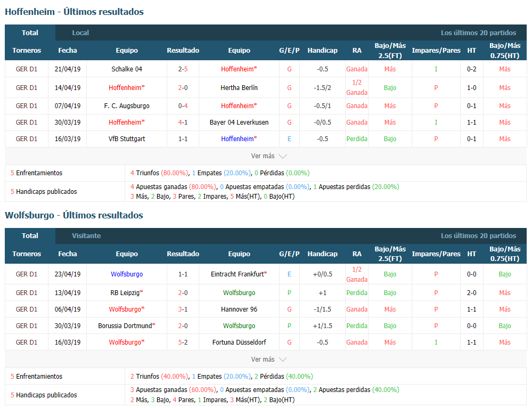
Task: Switch to the Visitante tab
Action: coord(86,236)
